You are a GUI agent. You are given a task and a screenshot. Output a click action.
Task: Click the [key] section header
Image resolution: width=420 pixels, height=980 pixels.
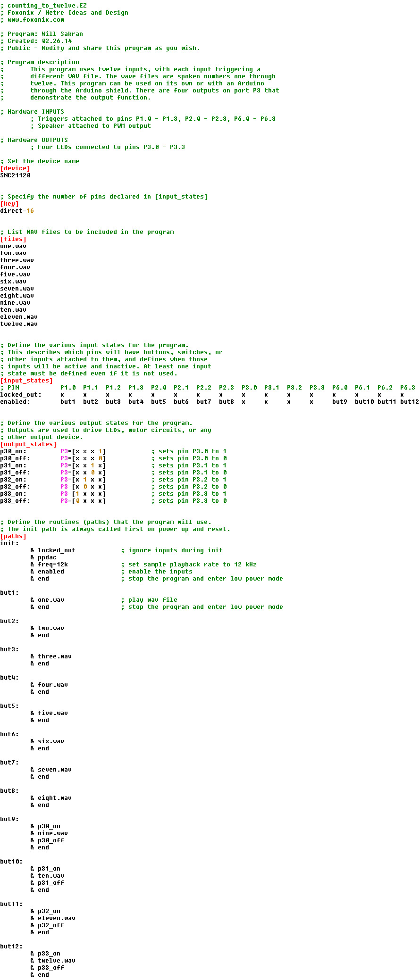coord(9,204)
